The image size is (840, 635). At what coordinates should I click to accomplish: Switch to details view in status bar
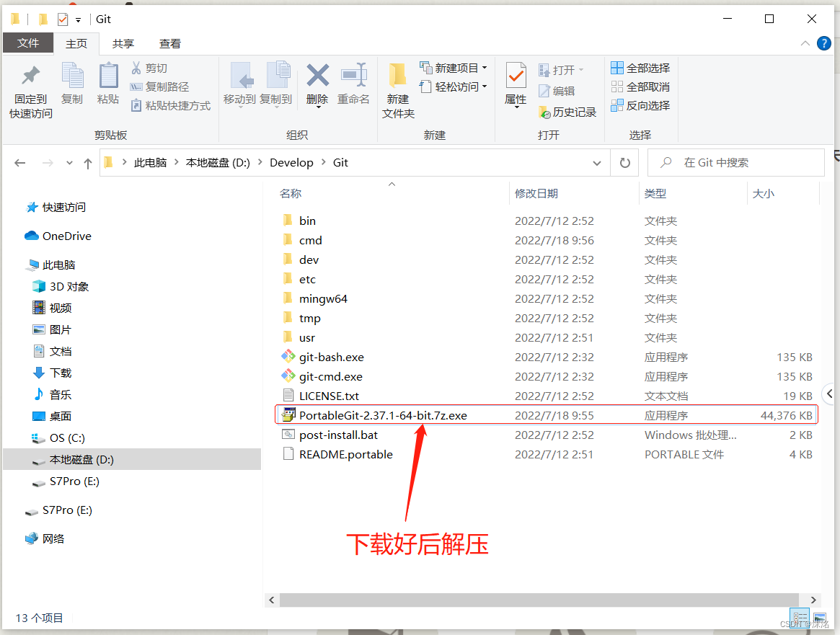point(800,618)
